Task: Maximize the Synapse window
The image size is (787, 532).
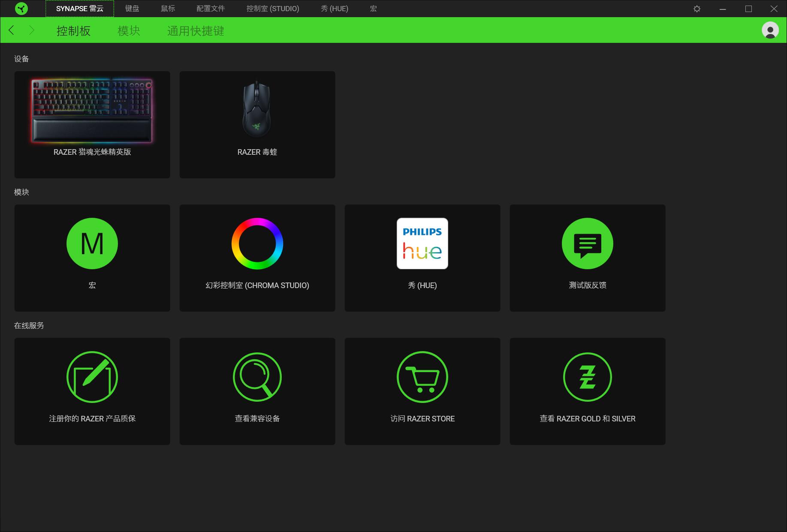Action: pyautogui.click(x=748, y=9)
